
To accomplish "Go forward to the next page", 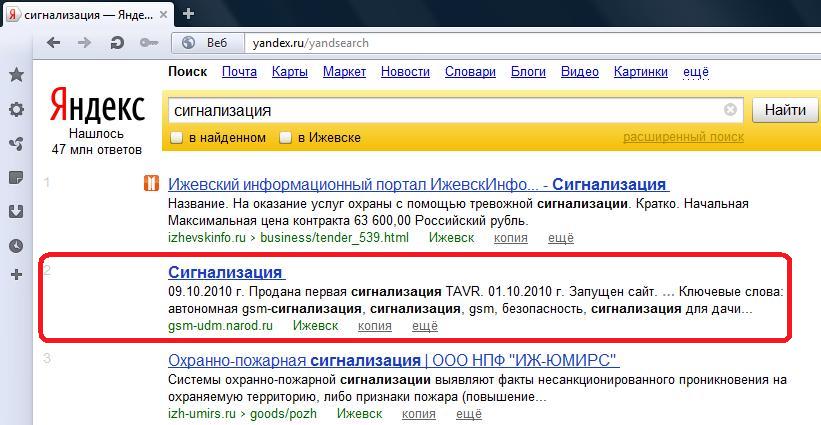I will [x=84, y=43].
